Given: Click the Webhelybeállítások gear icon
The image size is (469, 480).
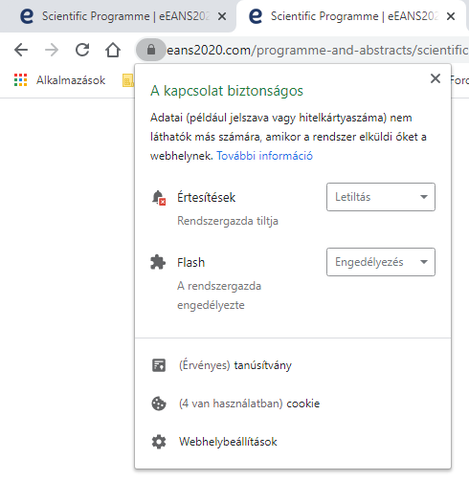Looking at the screenshot, I should pos(159,442).
